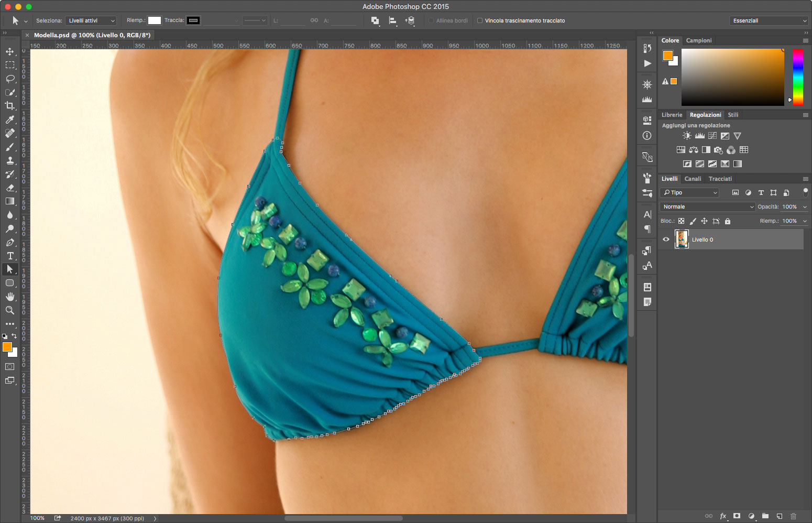
Task: Pick color in color field gradient
Action: pos(732,78)
